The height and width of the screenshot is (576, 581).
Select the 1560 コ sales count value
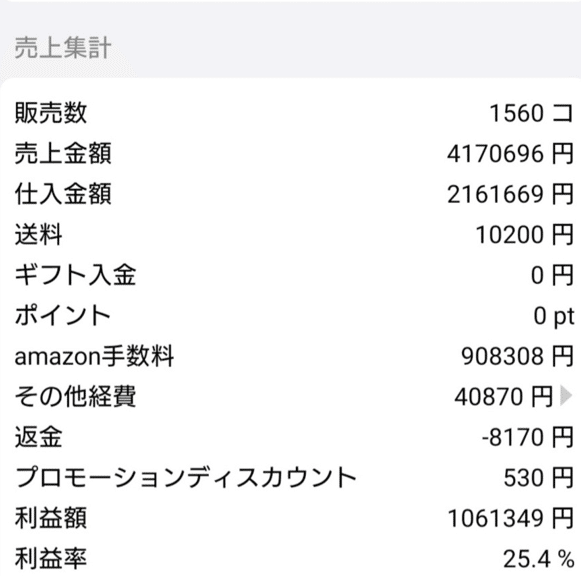[x=531, y=113]
